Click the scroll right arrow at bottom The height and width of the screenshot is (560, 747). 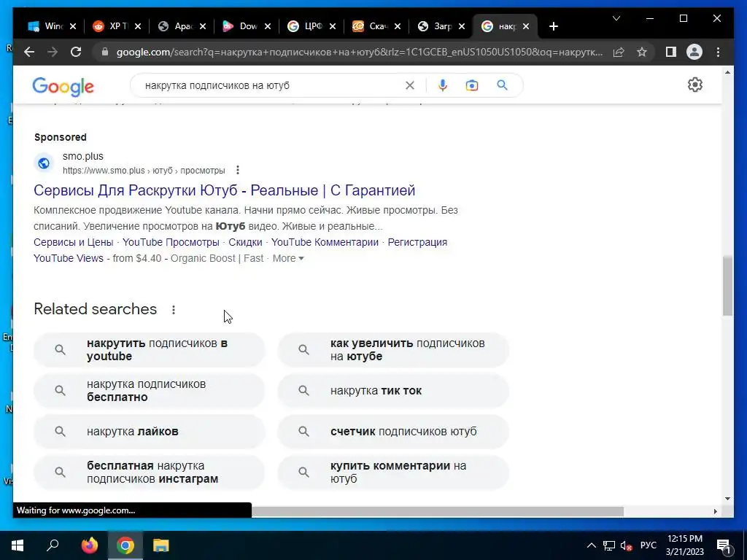point(715,511)
